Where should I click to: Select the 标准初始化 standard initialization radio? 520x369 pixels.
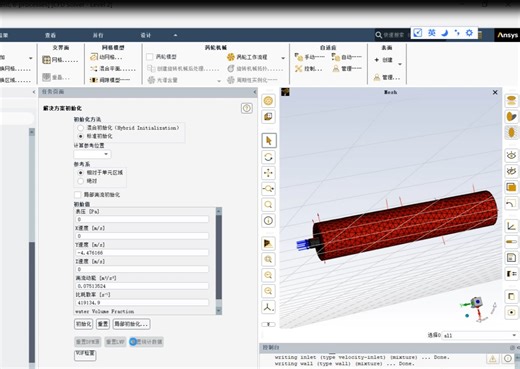80,136
